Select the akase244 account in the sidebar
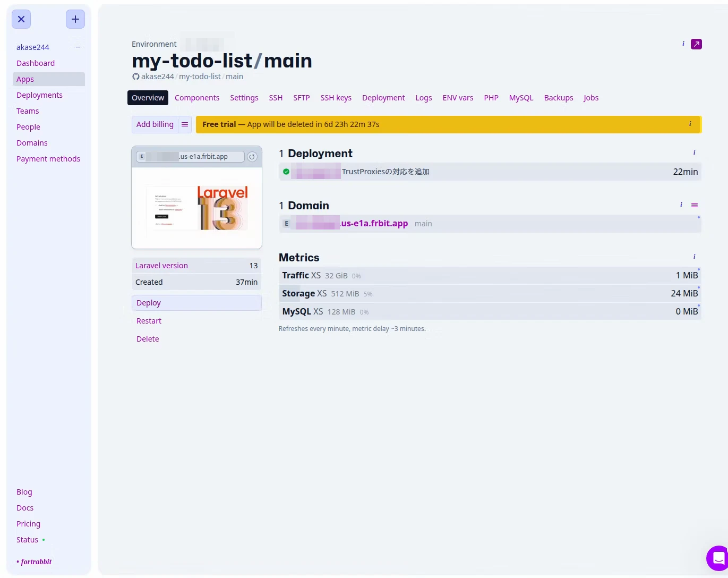This screenshot has width=728, height=578. (33, 47)
